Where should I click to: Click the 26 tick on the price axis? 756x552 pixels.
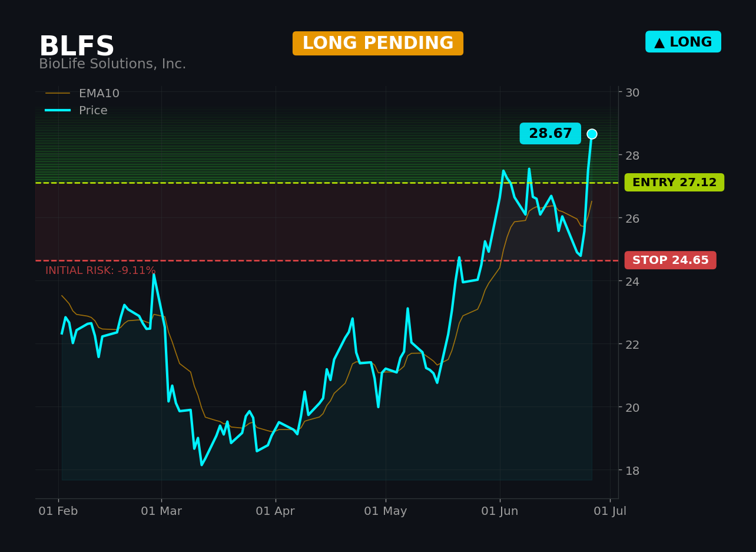pos(632,219)
